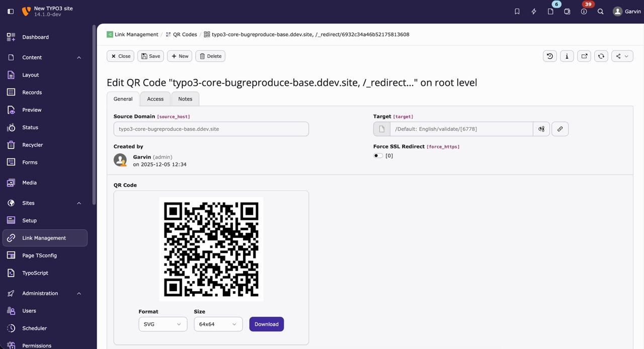Download the generated QR code
644x349 pixels.
tap(266, 324)
